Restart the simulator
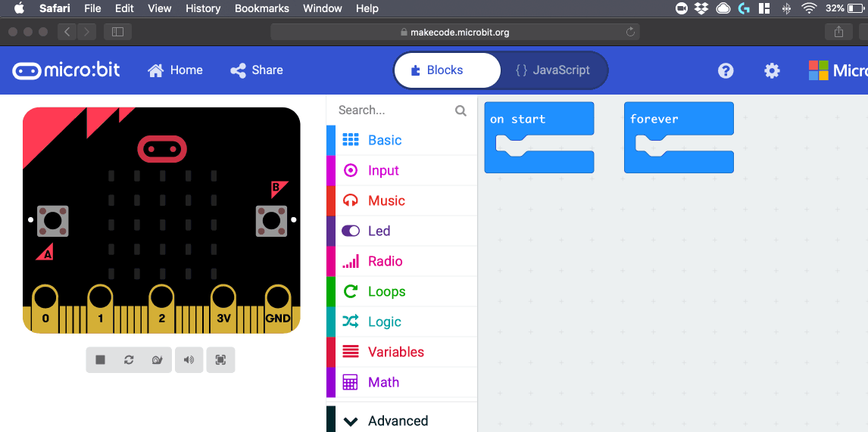This screenshot has width=868, height=432. tap(129, 360)
